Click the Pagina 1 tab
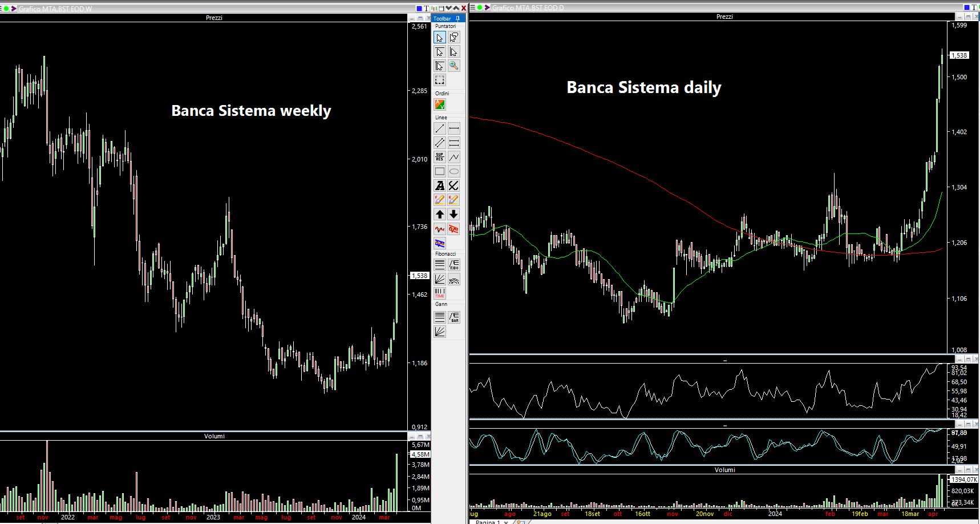This screenshot has width=980, height=524. [x=488, y=522]
